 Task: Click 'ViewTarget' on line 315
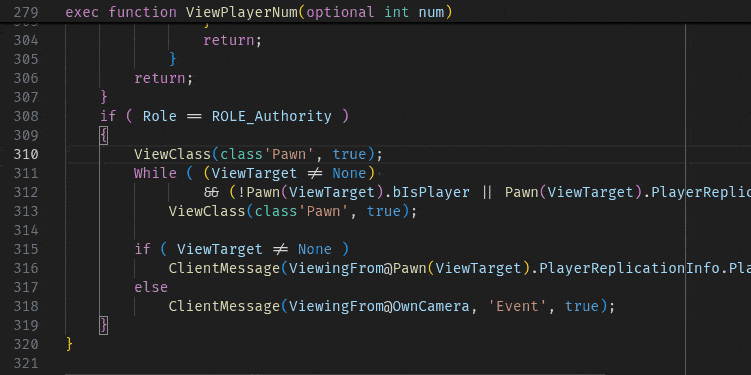pos(220,249)
